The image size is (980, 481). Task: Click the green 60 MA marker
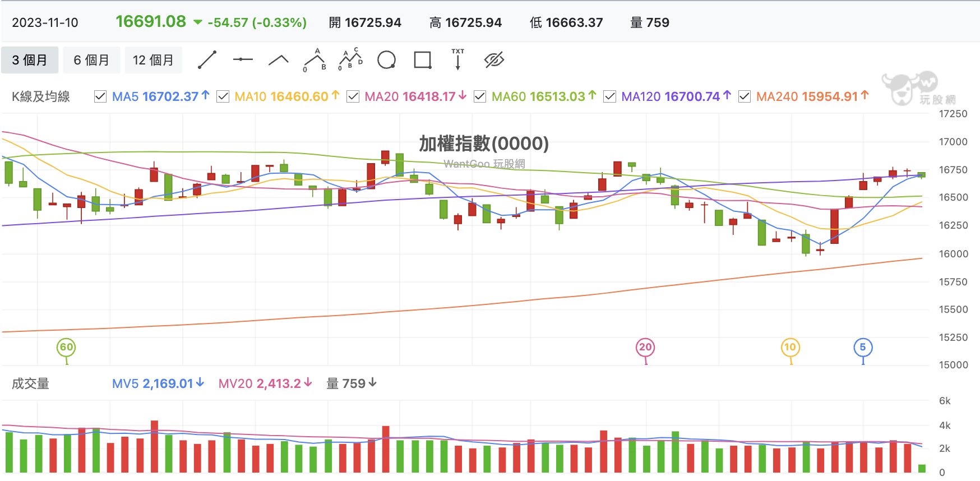(66, 348)
